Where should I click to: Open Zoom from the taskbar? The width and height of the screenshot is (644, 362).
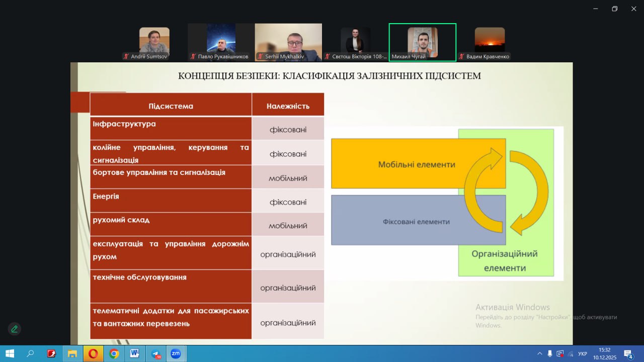[x=176, y=353]
